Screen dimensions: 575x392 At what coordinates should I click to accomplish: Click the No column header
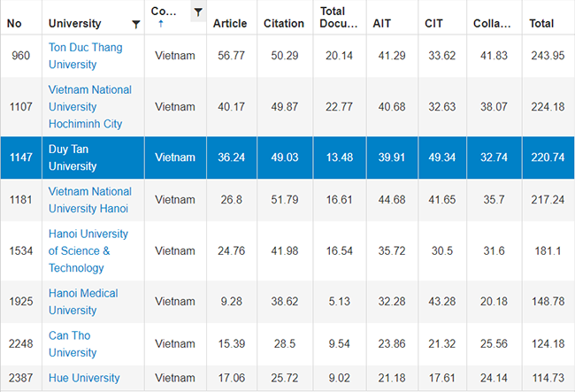coord(14,23)
